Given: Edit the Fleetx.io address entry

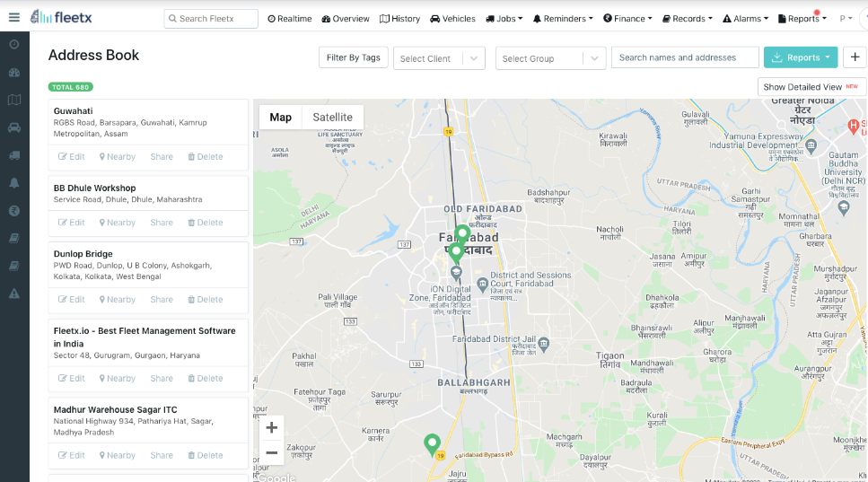Looking at the screenshot, I should [x=72, y=379].
